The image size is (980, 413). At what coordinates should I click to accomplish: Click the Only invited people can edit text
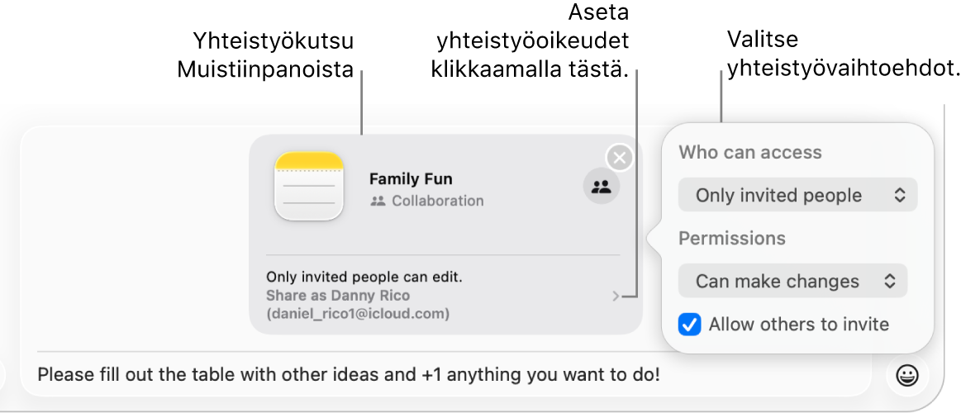coord(364,278)
